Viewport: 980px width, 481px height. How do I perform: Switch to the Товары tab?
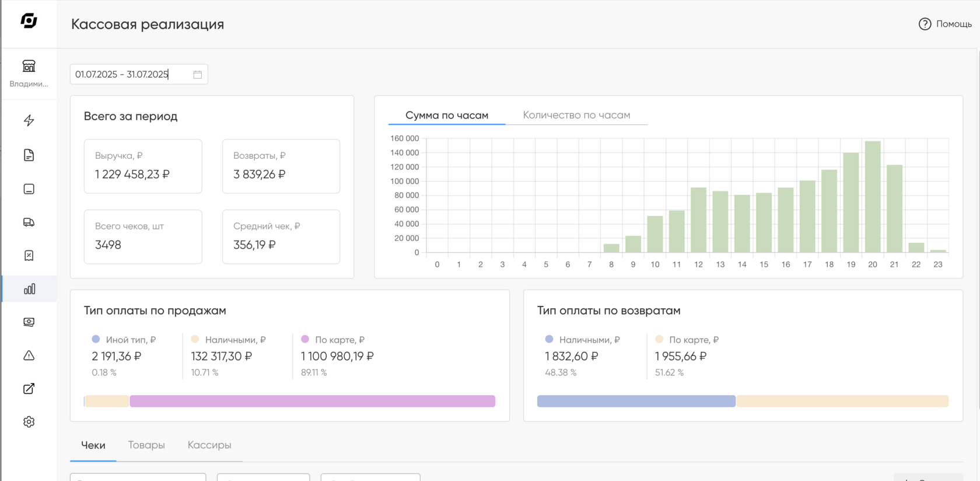[146, 445]
